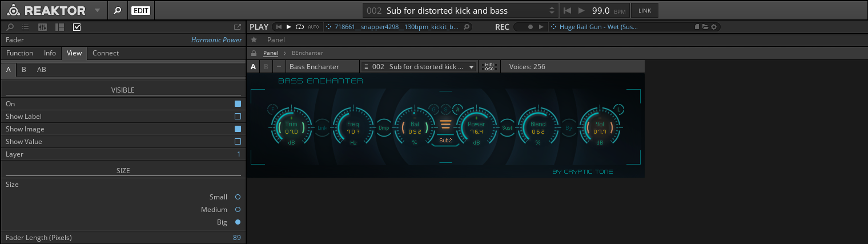Select panel view AB tab
The height and width of the screenshot is (244, 868).
point(42,70)
